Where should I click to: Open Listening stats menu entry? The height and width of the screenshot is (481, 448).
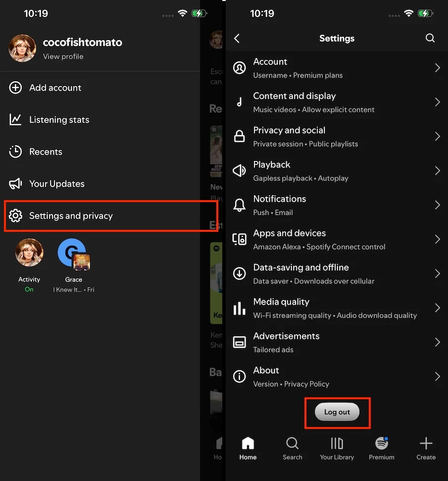[x=100, y=120]
